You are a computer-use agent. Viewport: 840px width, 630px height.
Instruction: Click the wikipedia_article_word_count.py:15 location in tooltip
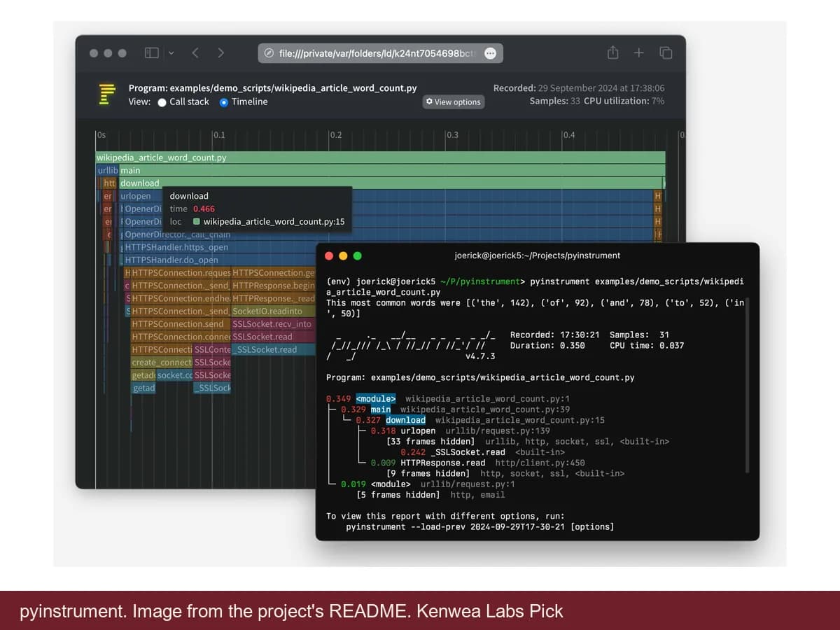coord(274,222)
